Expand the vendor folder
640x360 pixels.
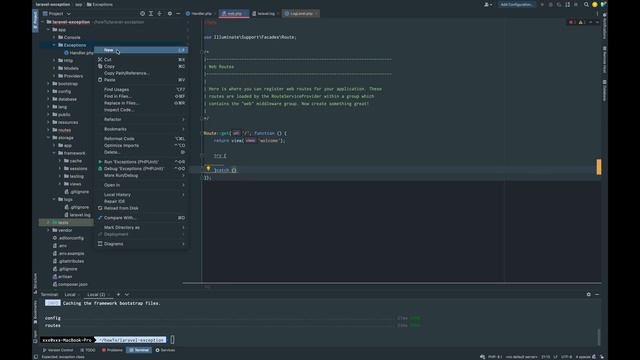tap(49, 230)
